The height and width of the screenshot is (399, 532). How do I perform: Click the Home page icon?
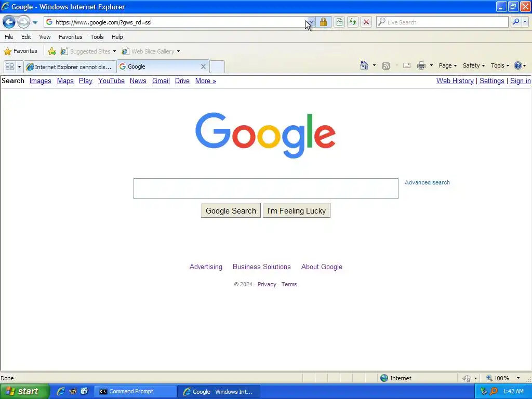364,65
